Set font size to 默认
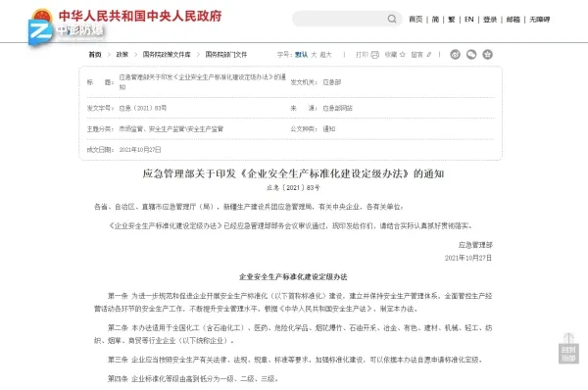This screenshot has width=588, height=390. click(x=301, y=54)
